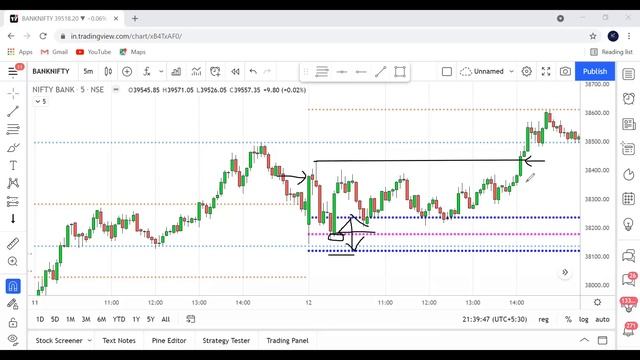Take a chart snapshot with camera
The width and height of the screenshot is (640, 360).
click(565, 72)
